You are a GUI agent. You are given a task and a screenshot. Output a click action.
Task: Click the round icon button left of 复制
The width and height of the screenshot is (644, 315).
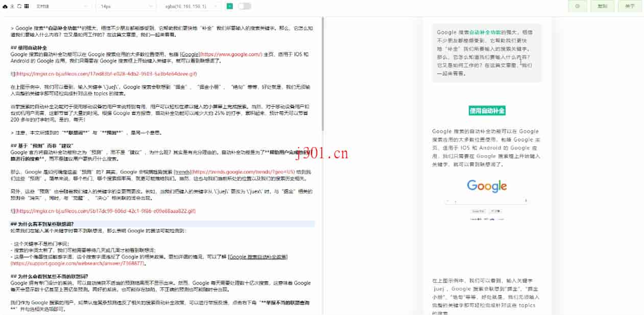[x=577, y=6]
